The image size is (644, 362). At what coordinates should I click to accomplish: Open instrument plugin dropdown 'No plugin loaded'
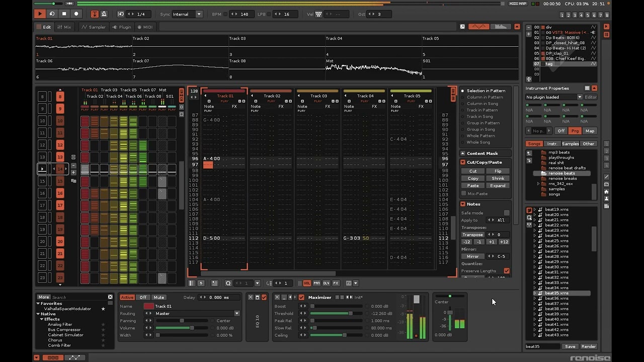click(x=554, y=97)
